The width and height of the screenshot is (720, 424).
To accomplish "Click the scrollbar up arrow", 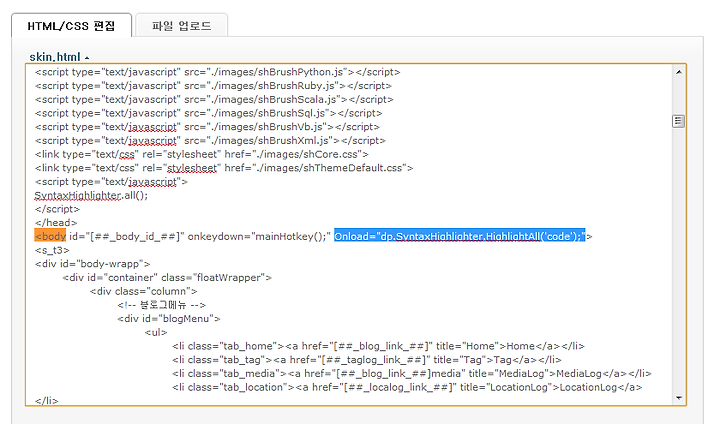I will (679, 72).
